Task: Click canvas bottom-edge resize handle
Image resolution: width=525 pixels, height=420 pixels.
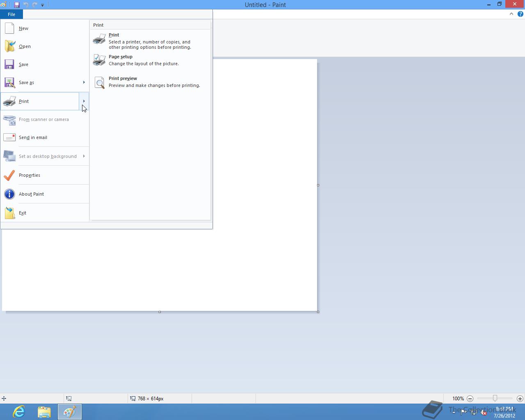Action: point(160,312)
